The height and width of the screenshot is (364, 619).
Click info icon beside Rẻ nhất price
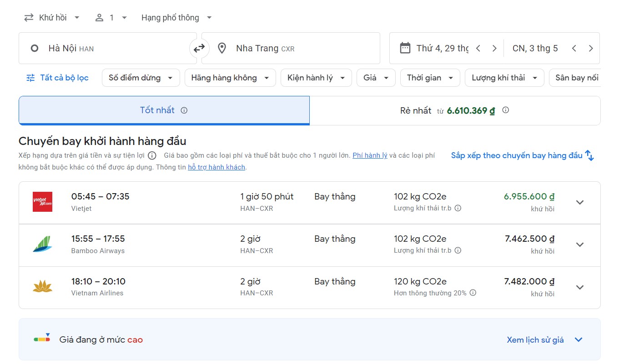coord(505,110)
